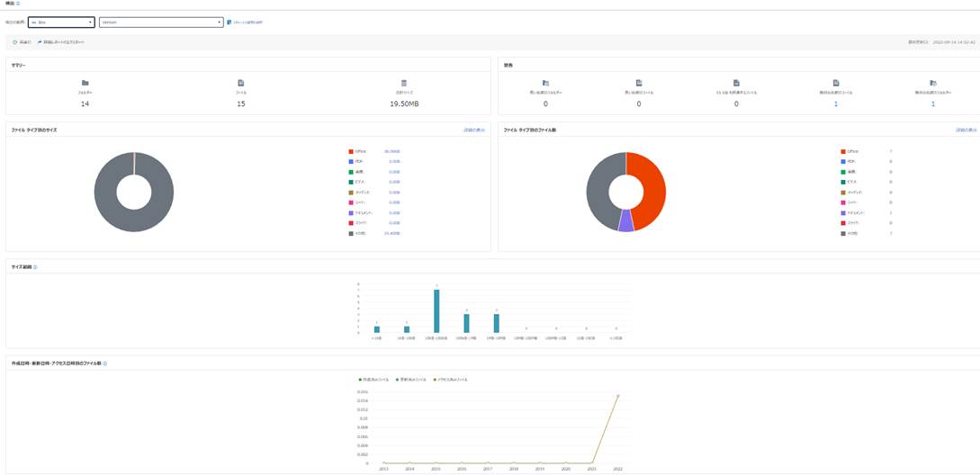Click the 2013 data point on line chart

pos(383,463)
